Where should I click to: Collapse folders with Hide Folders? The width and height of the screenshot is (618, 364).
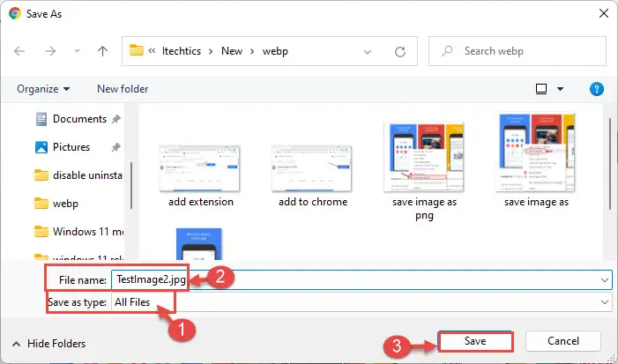[x=48, y=344]
